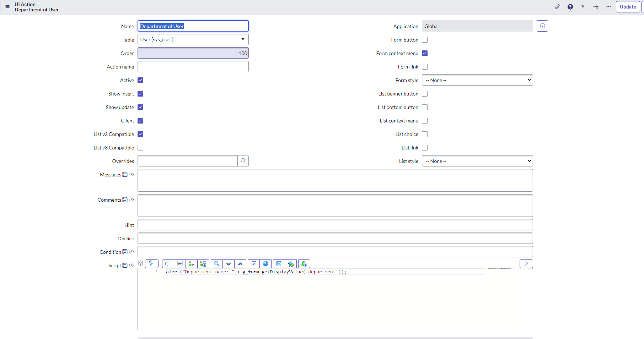
Task: Check the List choice checkbox
Action: pyautogui.click(x=425, y=134)
